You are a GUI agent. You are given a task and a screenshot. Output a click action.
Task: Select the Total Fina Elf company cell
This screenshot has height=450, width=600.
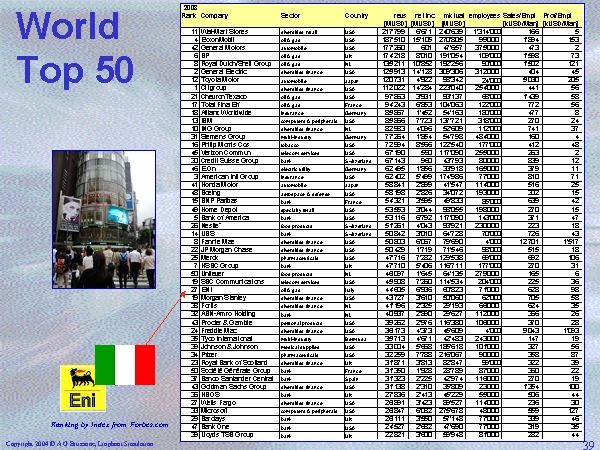240,104
